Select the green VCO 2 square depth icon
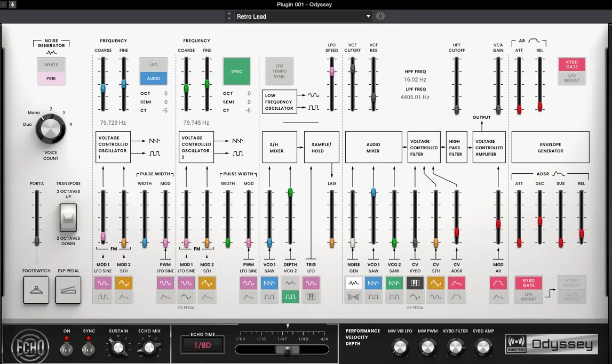 (290, 297)
